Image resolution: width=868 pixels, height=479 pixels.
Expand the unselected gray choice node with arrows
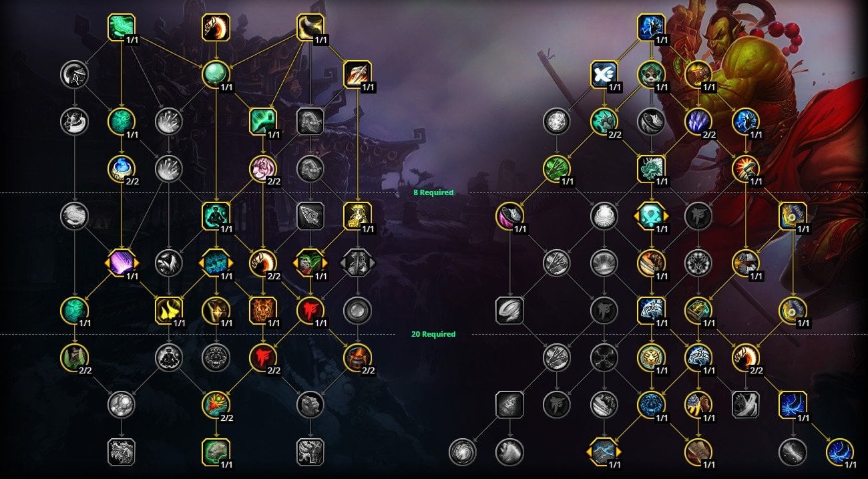point(357,263)
